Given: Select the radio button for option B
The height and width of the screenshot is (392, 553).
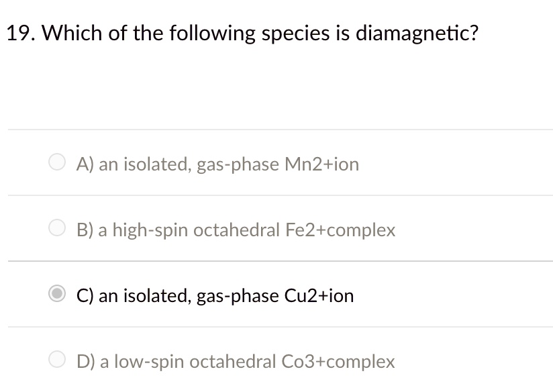Looking at the screenshot, I should (x=58, y=230).
